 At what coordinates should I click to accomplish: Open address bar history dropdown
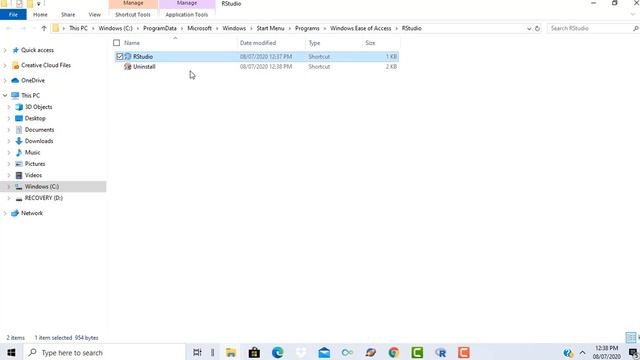pyautogui.click(x=529, y=29)
